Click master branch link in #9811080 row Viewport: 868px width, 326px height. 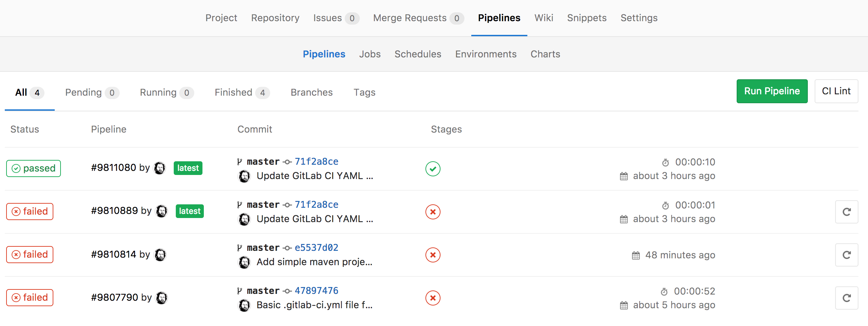pyautogui.click(x=263, y=162)
